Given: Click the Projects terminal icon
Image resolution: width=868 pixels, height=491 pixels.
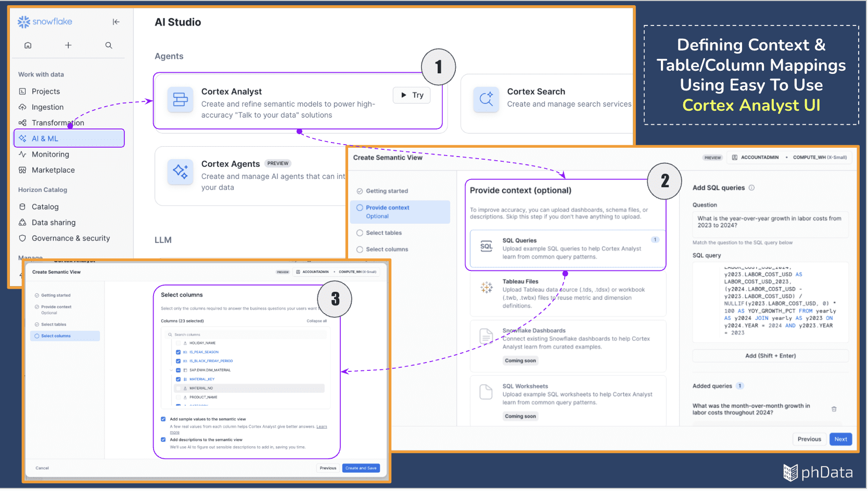Looking at the screenshot, I should (x=22, y=92).
